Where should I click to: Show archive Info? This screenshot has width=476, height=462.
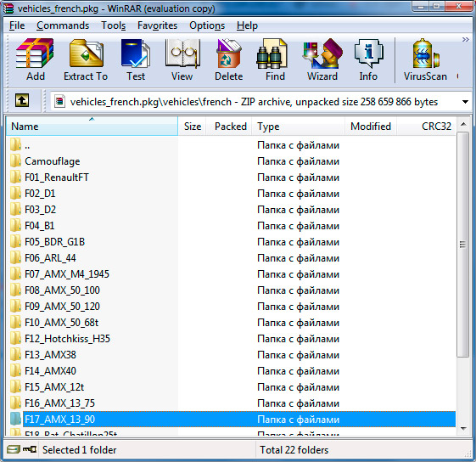[368, 59]
